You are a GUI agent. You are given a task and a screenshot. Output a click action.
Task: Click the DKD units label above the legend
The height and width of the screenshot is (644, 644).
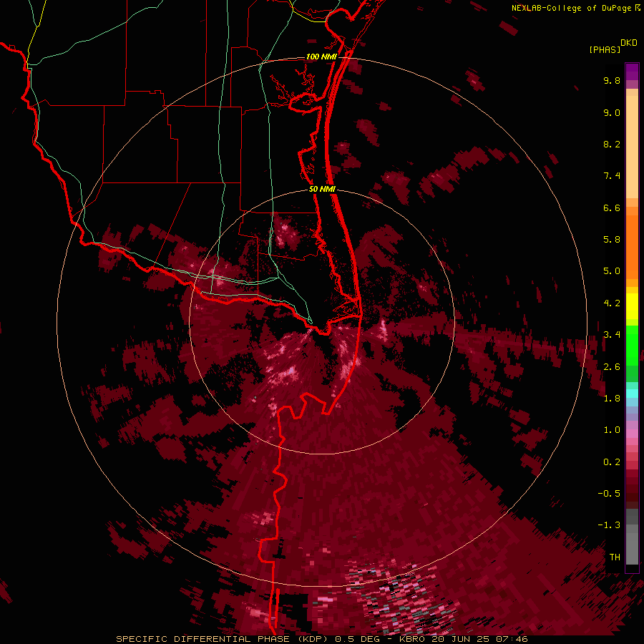(x=629, y=43)
